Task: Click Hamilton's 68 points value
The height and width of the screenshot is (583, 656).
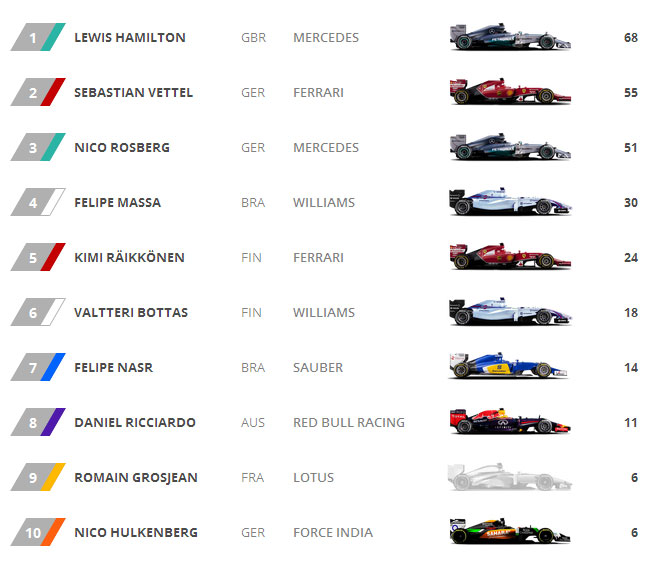Action: (631, 38)
